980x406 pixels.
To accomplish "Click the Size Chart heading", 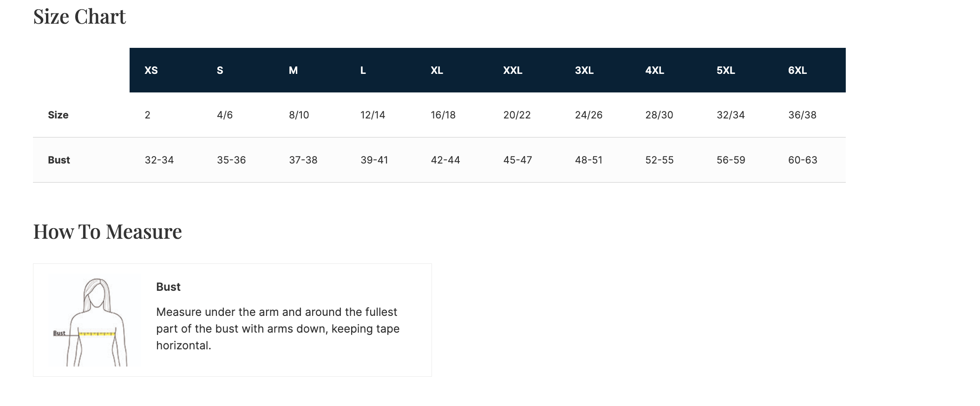I will point(79,17).
